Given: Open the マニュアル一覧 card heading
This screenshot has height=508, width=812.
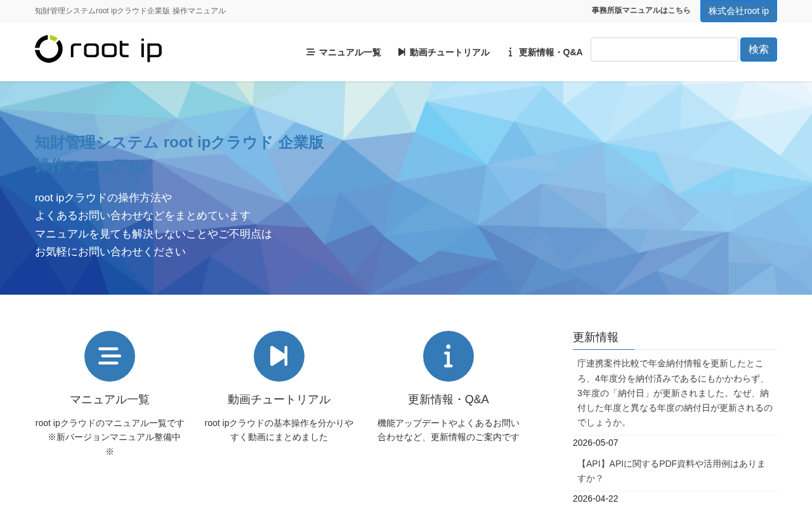Looking at the screenshot, I should tap(110, 399).
